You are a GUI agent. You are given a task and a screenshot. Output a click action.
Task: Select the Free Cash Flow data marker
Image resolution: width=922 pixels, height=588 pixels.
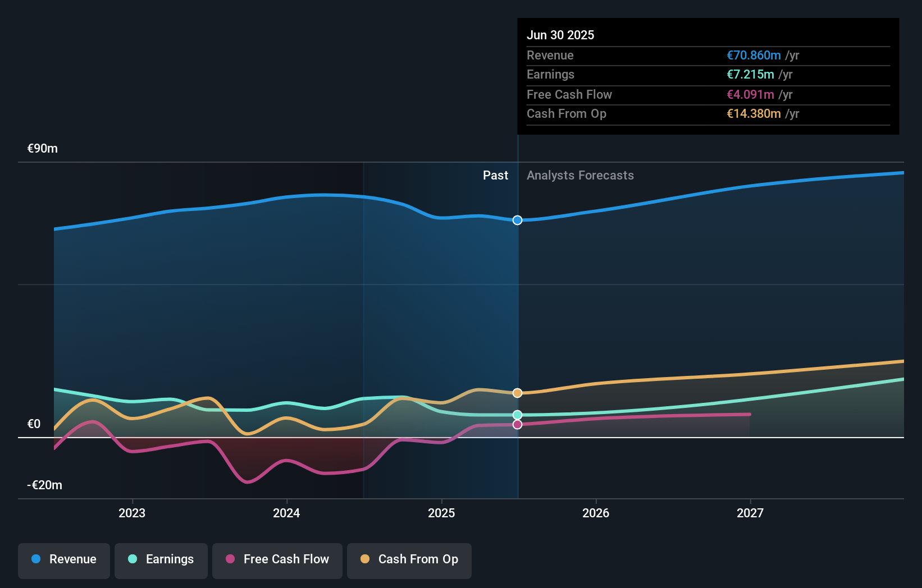pos(517,425)
